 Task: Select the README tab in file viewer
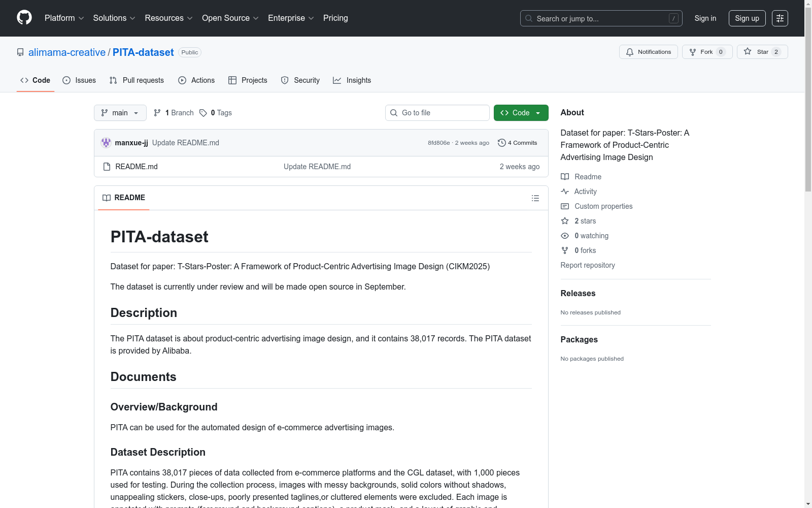coord(124,198)
